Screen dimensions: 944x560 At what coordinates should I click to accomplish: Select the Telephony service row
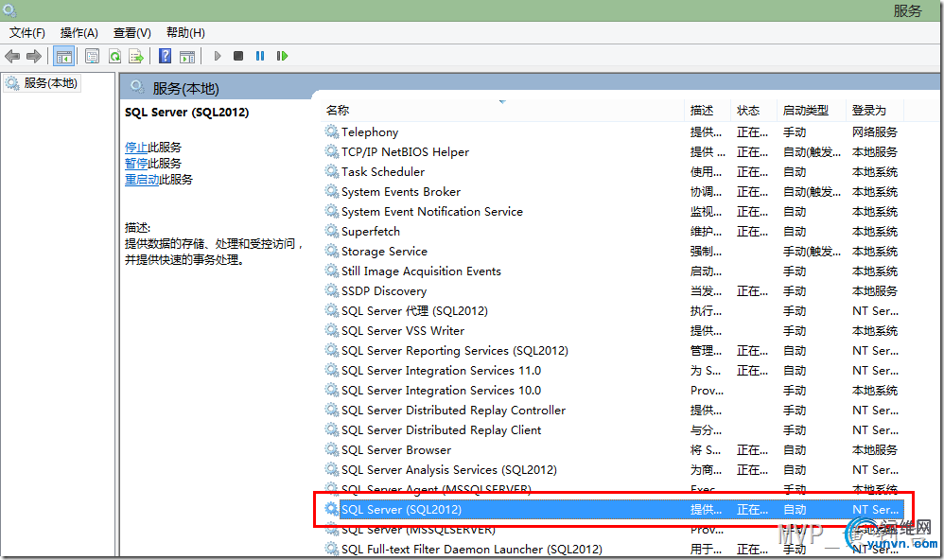click(613, 131)
